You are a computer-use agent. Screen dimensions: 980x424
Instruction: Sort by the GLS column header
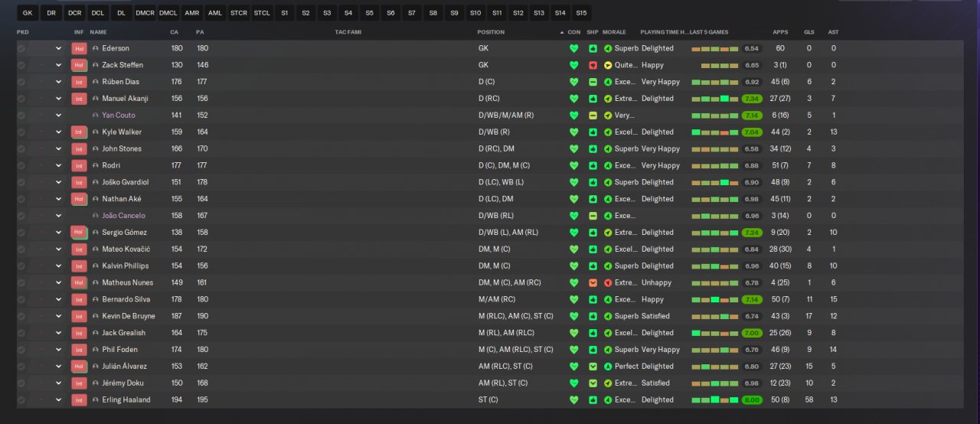tap(808, 32)
